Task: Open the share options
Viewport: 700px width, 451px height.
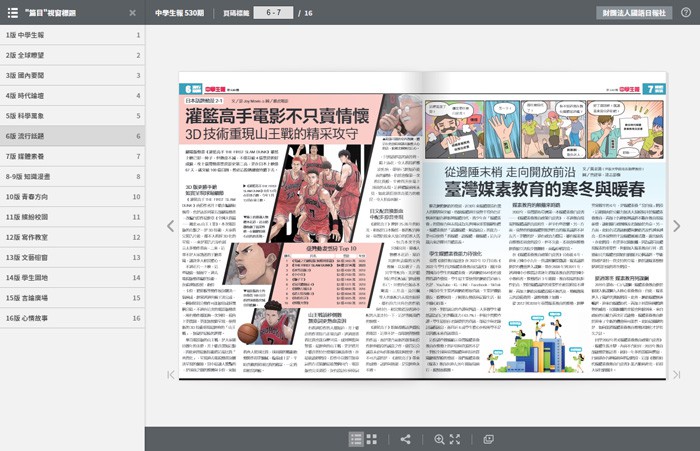Action: coord(405,439)
